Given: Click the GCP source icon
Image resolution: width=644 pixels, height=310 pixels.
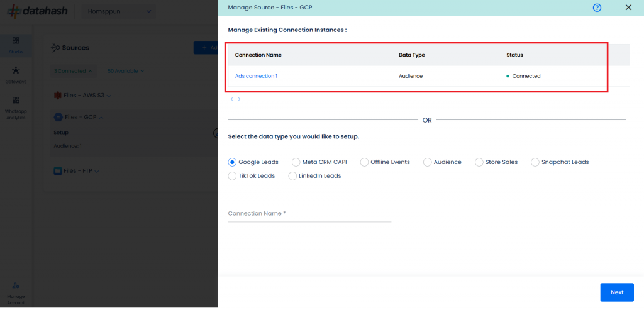Looking at the screenshot, I should pos(58,118).
